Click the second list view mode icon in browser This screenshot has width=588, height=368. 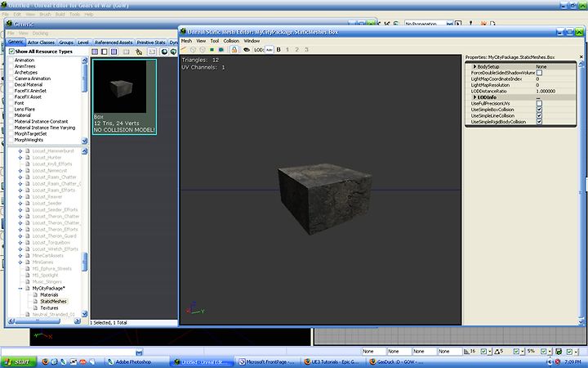[x=105, y=52]
